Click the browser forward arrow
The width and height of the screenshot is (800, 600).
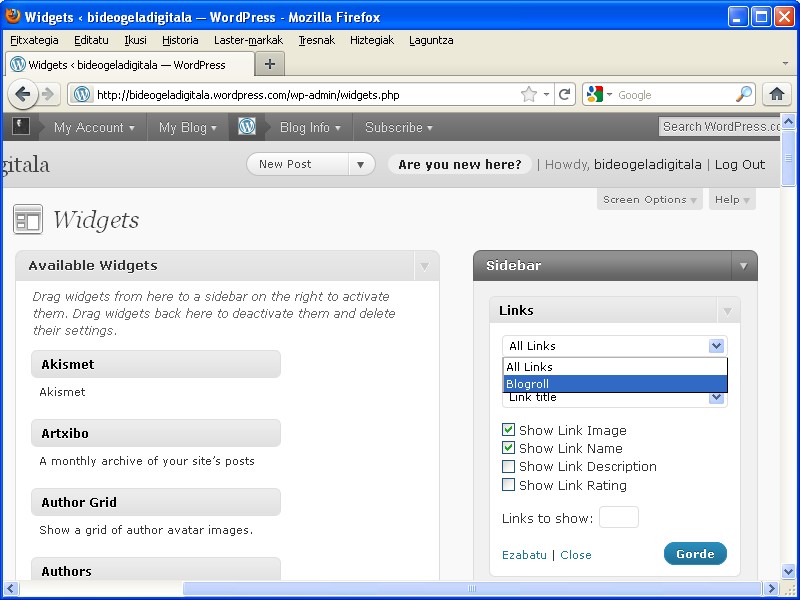[47, 94]
